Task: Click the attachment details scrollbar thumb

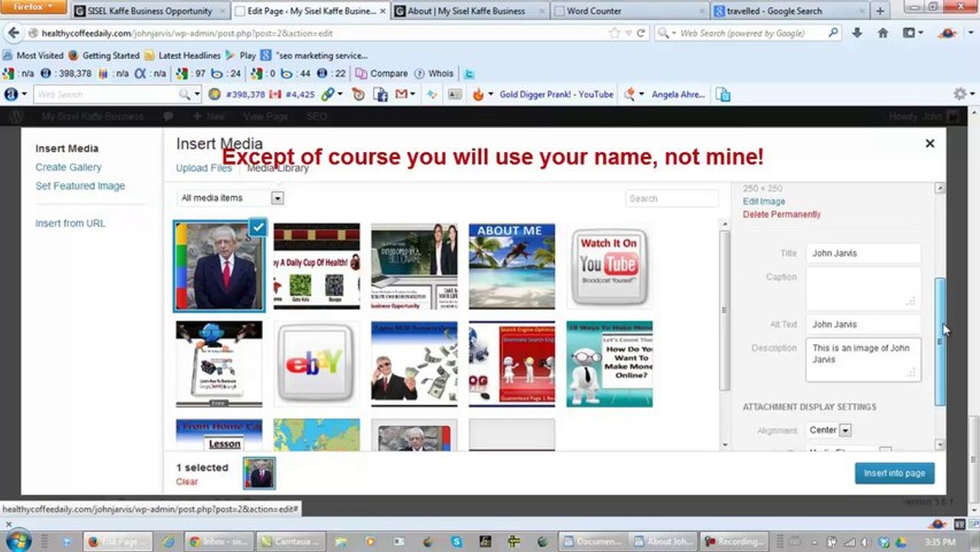Action: [940, 341]
